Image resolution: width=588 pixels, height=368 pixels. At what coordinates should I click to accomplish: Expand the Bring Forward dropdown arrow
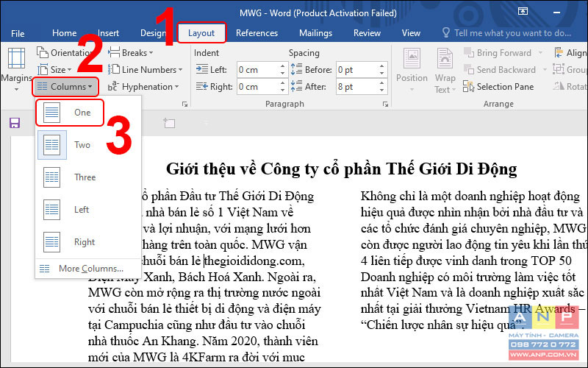[x=540, y=53]
